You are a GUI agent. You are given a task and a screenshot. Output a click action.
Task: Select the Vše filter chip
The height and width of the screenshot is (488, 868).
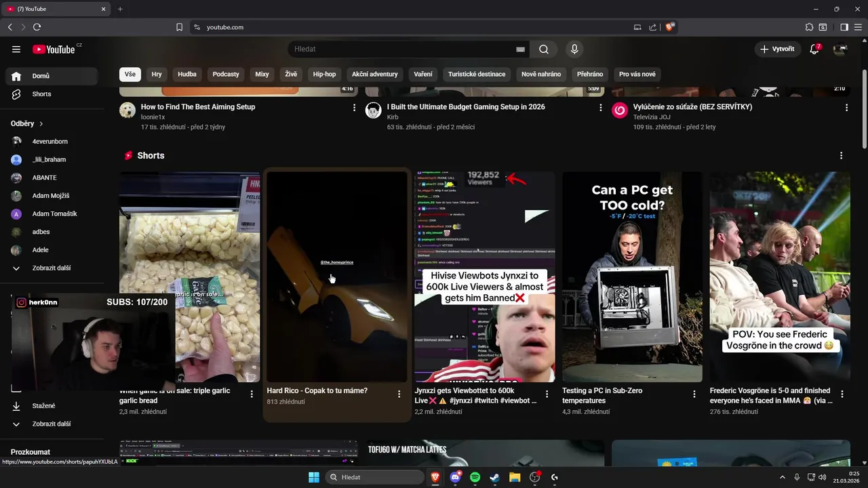(130, 74)
